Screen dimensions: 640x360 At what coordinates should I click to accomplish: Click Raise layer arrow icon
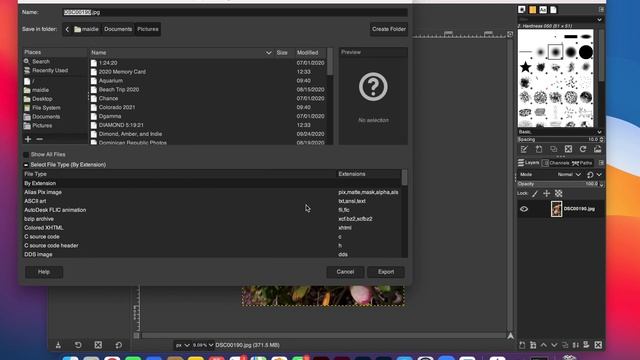pos(544,345)
